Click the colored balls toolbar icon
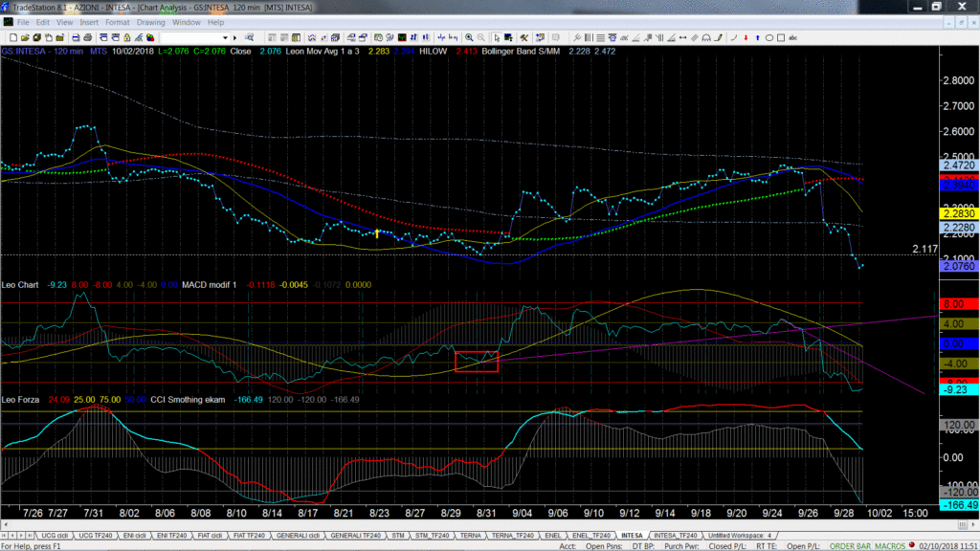The width and height of the screenshot is (980, 551). tap(150, 38)
